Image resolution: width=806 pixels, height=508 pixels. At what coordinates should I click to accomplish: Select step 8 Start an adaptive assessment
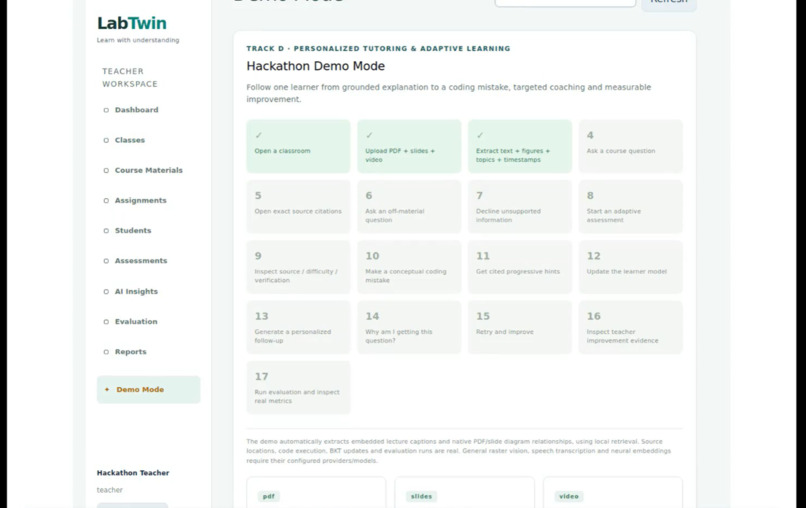(x=631, y=207)
